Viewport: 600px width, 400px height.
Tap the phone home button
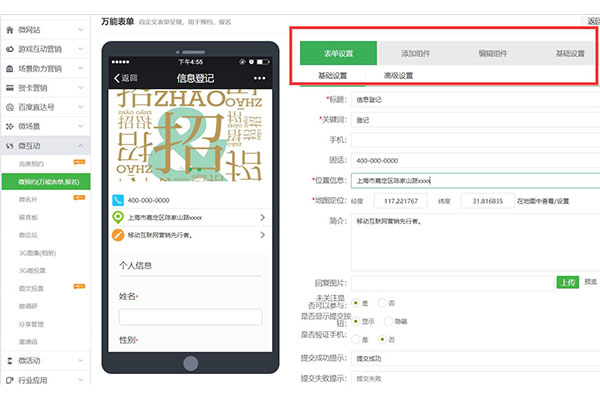[x=191, y=363]
